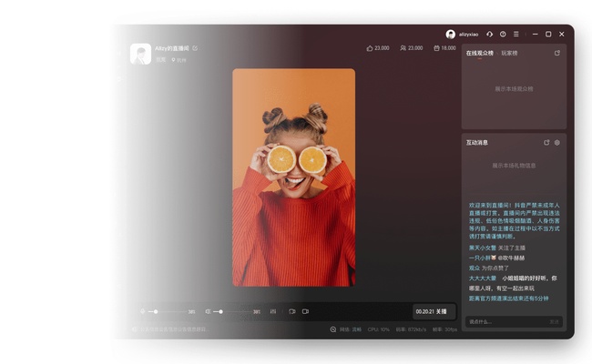This screenshot has width=592, height=364.
Task: Adjust the microphone volume slider
Action: click(168, 311)
